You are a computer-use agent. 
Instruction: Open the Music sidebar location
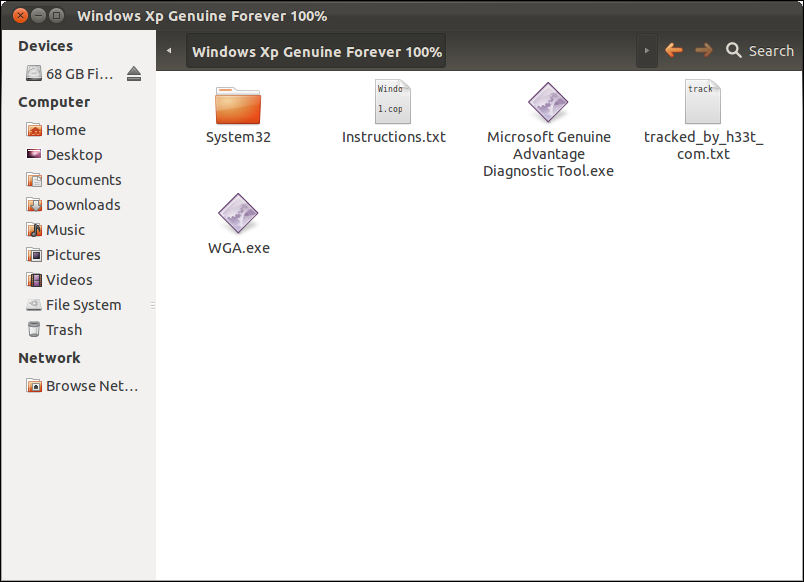click(x=65, y=229)
